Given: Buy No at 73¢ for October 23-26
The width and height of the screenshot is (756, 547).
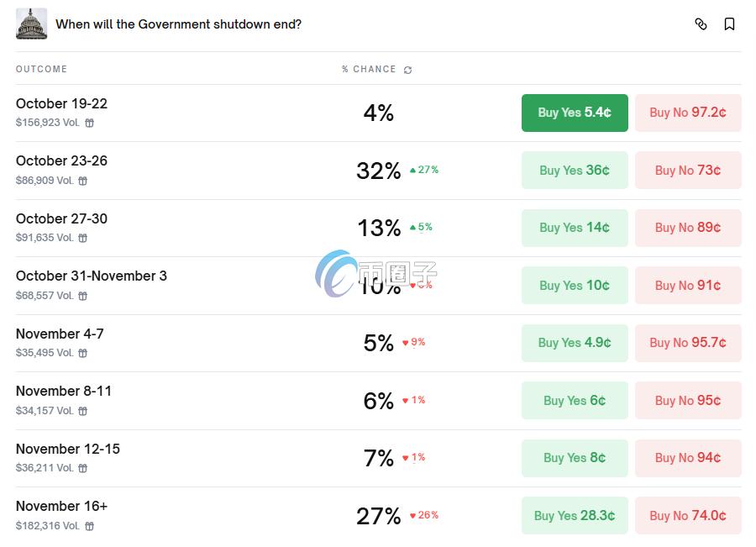Looking at the screenshot, I should pyautogui.click(x=688, y=171).
